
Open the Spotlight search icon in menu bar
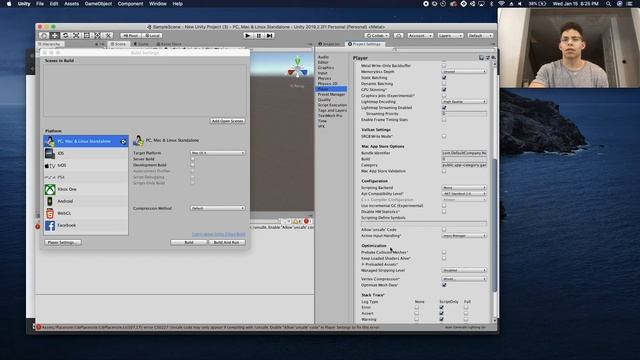point(608,4)
